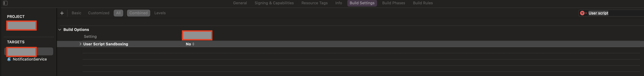Click the plus add build setting icon
The height and width of the screenshot is (76, 644).
(x=62, y=13)
